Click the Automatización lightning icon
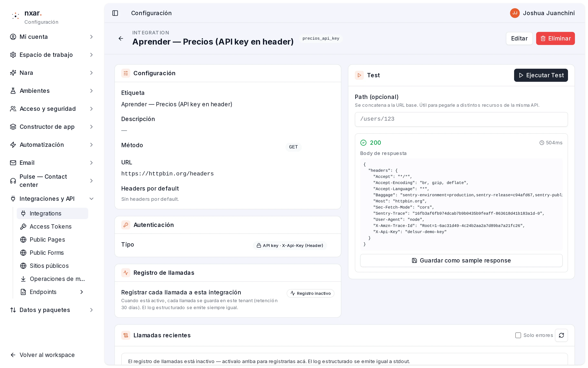Screen dimensions: 588x368 pos(13,145)
